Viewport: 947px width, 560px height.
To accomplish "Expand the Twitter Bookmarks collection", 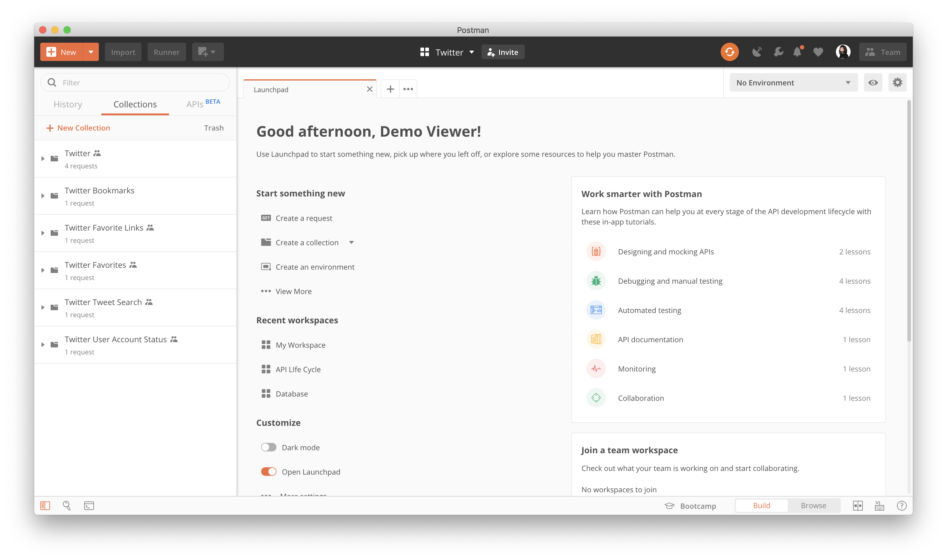I will (x=43, y=196).
